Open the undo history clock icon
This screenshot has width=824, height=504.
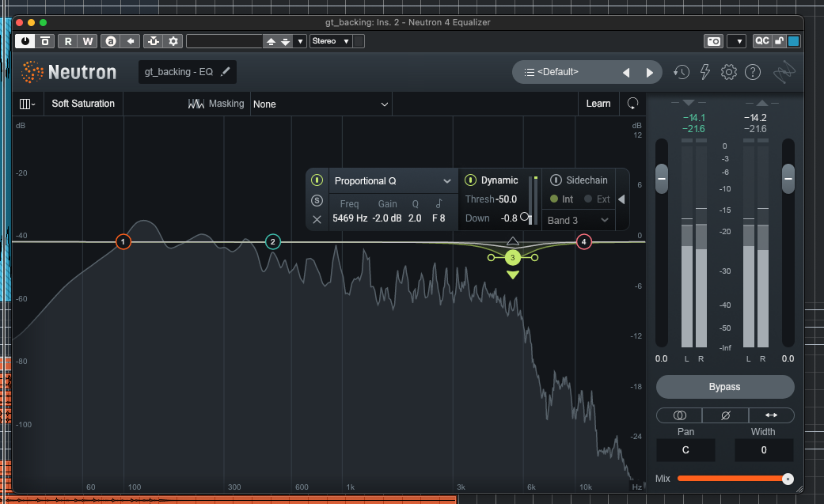click(681, 72)
